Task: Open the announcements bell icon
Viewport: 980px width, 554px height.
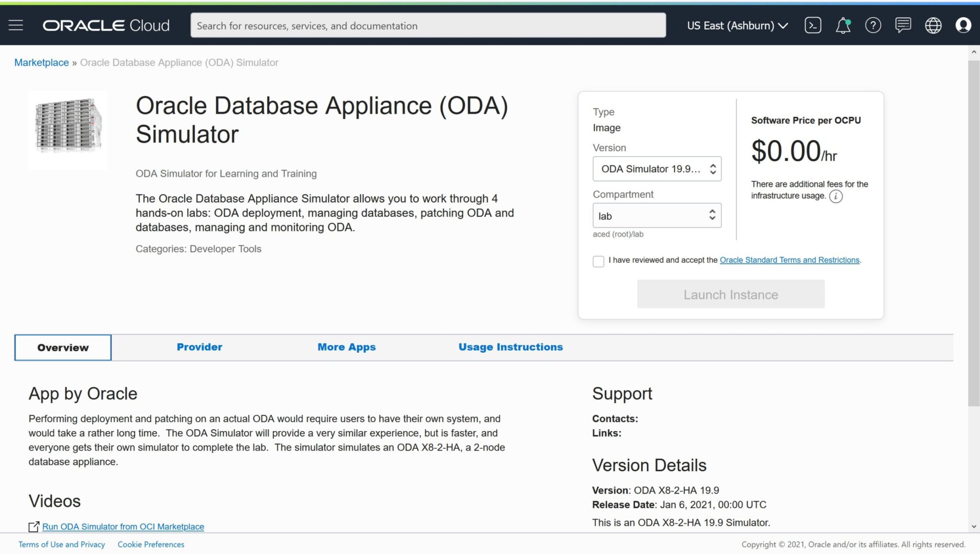Action: [843, 25]
